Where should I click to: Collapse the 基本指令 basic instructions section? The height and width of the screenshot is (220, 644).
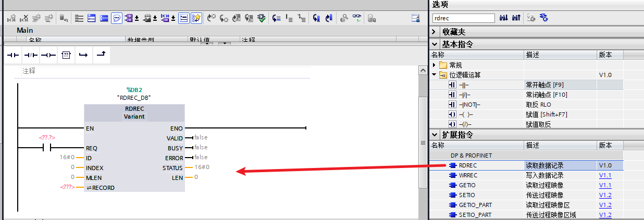(x=435, y=45)
